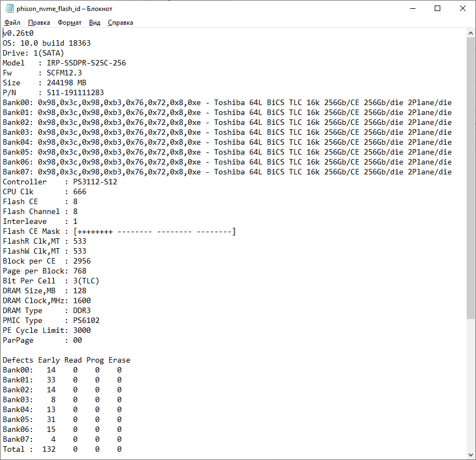Click Bank00 early defects value 14
This screenshot has height=460, width=476.
tap(51, 370)
